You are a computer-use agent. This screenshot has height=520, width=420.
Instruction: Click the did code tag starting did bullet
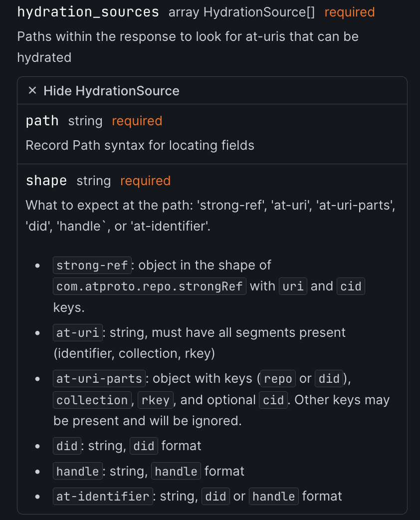point(67,446)
